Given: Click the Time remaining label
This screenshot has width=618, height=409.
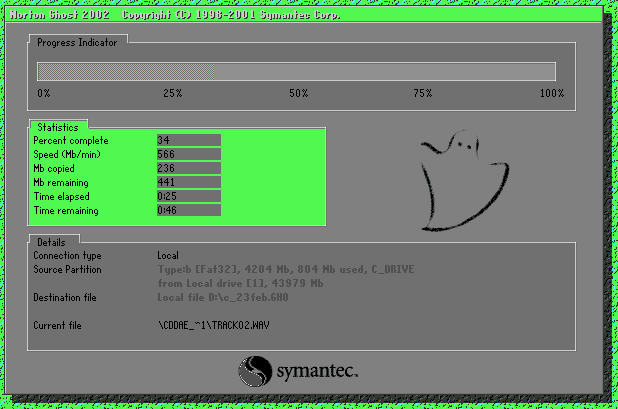Looking at the screenshot, I should (66, 211).
